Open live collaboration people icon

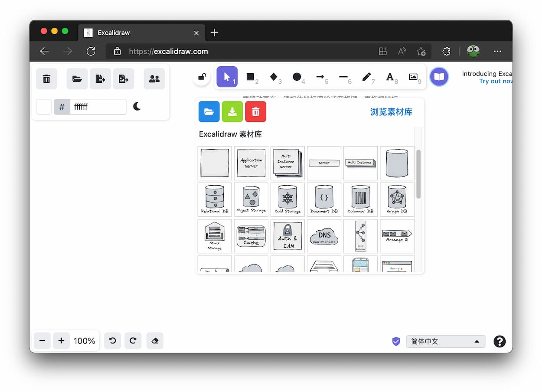point(154,79)
